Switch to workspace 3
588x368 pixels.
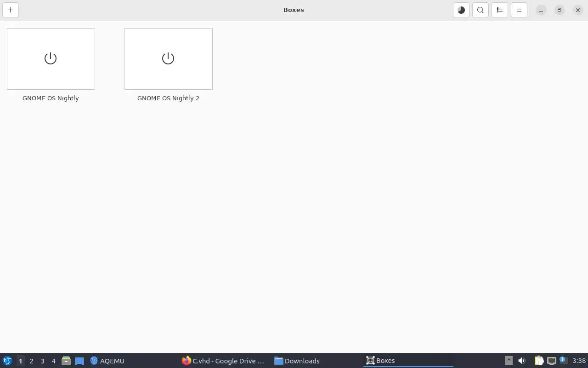coord(42,361)
